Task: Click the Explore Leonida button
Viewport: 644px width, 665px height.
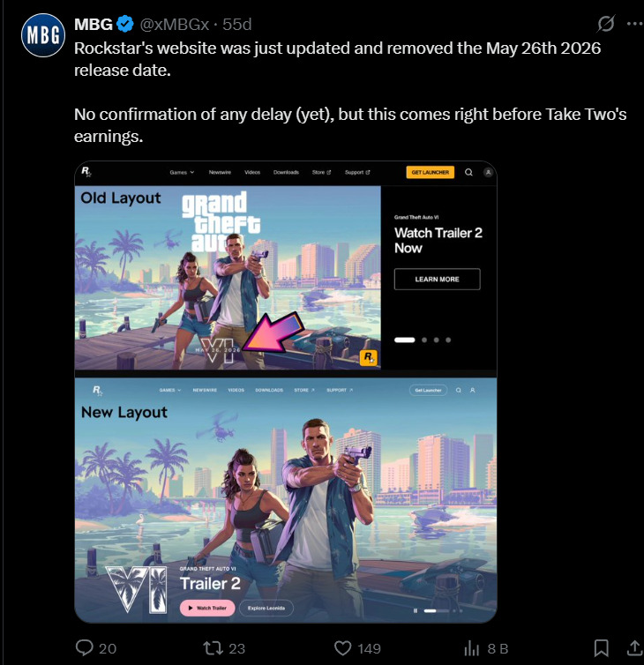Action: point(265,609)
